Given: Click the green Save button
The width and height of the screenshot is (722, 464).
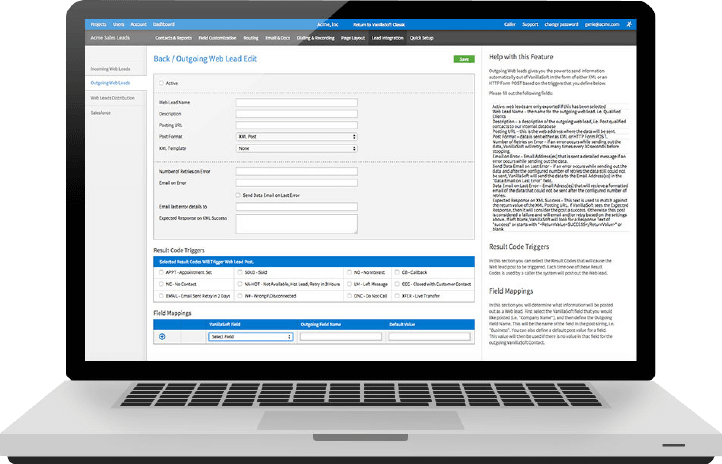Looking at the screenshot, I should point(464,59).
